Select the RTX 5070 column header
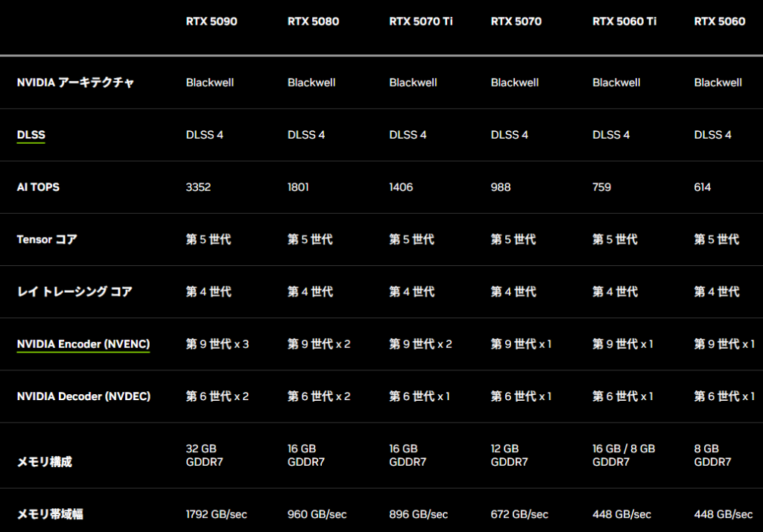Viewport: 763px width, 532px height. (x=516, y=22)
